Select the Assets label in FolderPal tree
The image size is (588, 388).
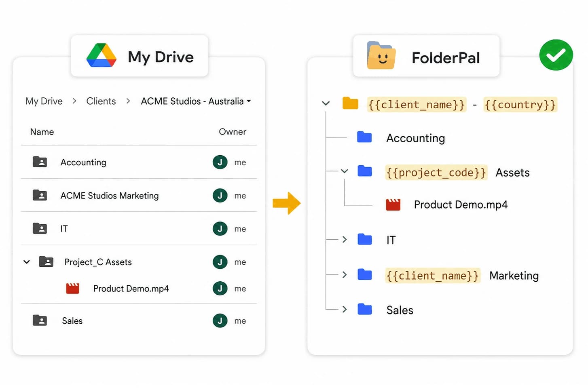click(513, 173)
